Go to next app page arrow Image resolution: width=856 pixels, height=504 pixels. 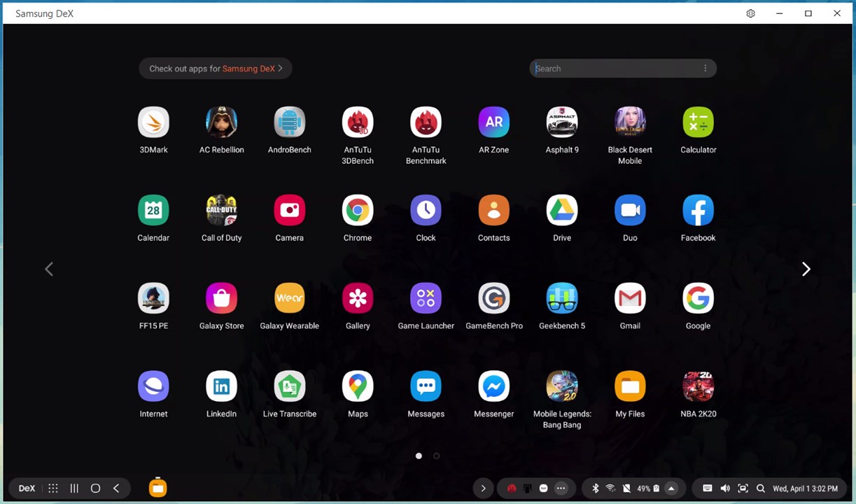point(806,269)
